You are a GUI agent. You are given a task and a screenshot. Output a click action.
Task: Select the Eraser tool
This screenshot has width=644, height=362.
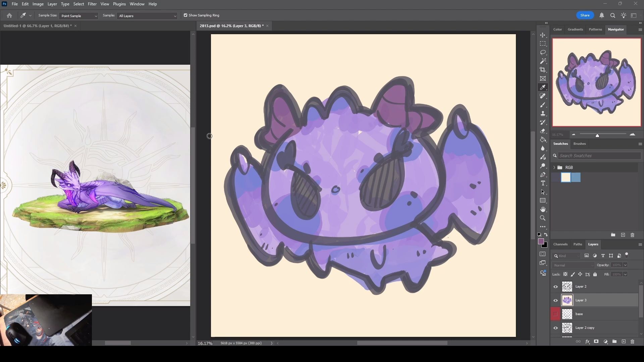coord(543,131)
